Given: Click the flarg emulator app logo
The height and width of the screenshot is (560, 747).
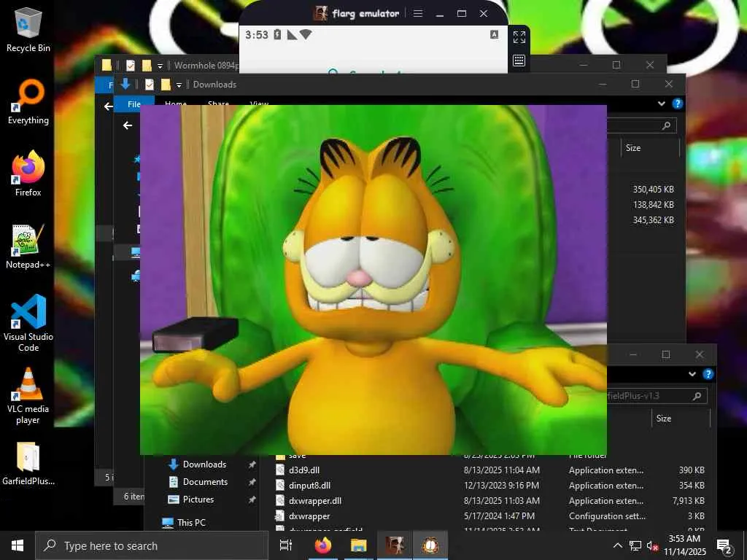Looking at the screenshot, I should (x=321, y=13).
